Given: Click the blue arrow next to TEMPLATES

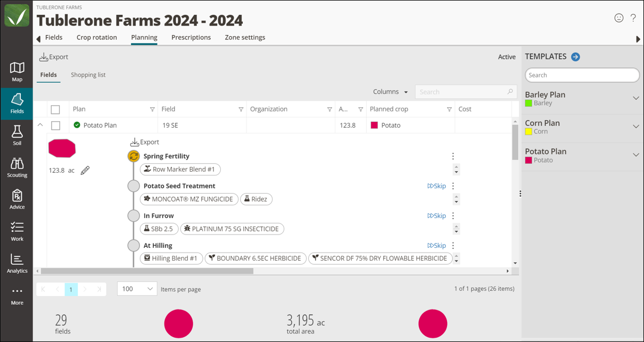Looking at the screenshot, I should coord(575,57).
